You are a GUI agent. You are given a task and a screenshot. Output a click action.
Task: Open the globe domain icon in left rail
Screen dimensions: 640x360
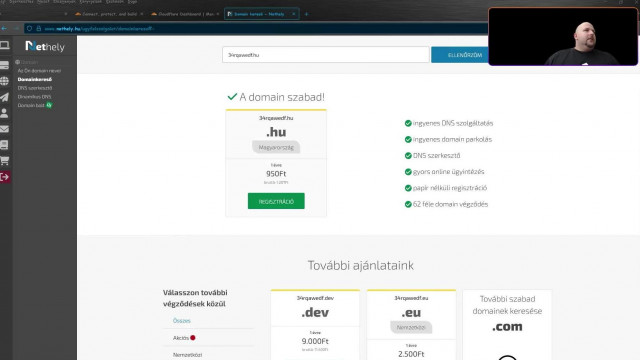coord(4,81)
